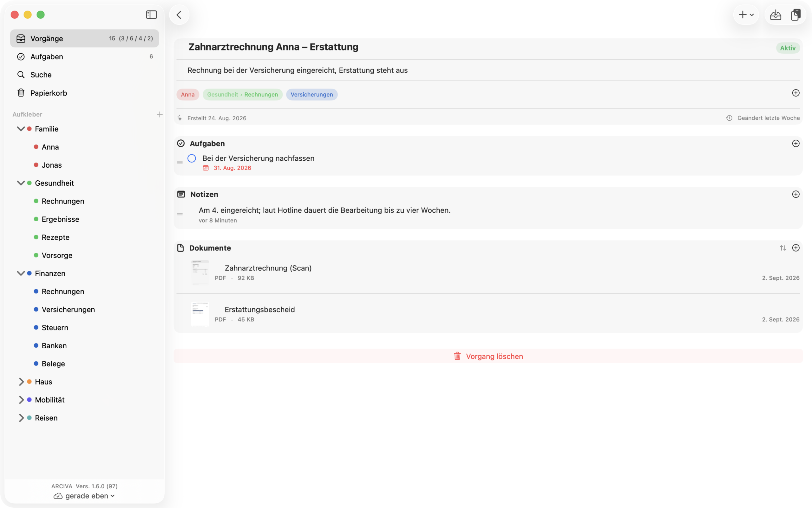This screenshot has height=508, width=812.
Task: Add a document in the Dokumente section
Action: (x=796, y=248)
